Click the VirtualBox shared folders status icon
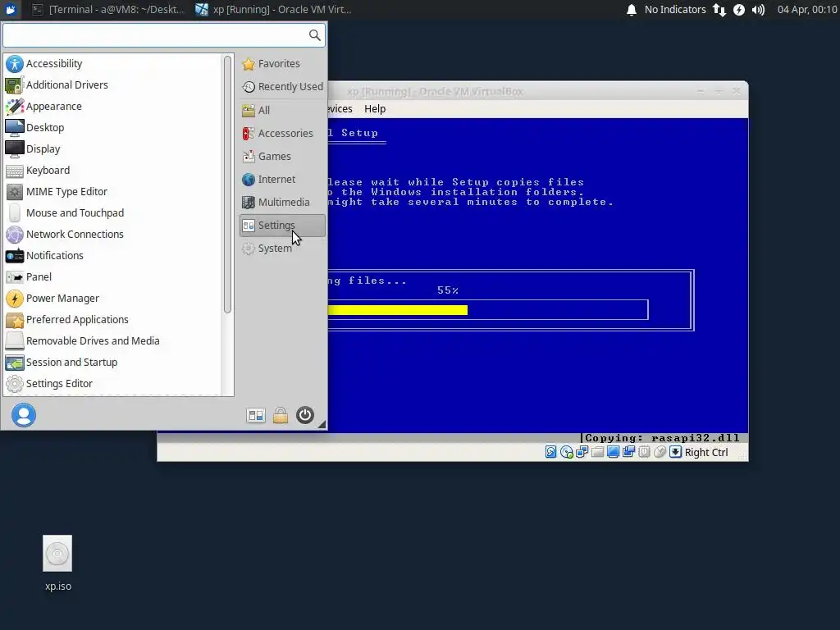This screenshot has width=840, height=630. coord(597,452)
